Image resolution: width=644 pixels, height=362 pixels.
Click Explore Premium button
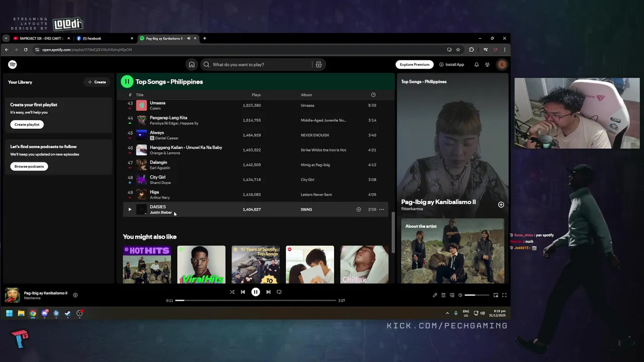(x=415, y=64)
